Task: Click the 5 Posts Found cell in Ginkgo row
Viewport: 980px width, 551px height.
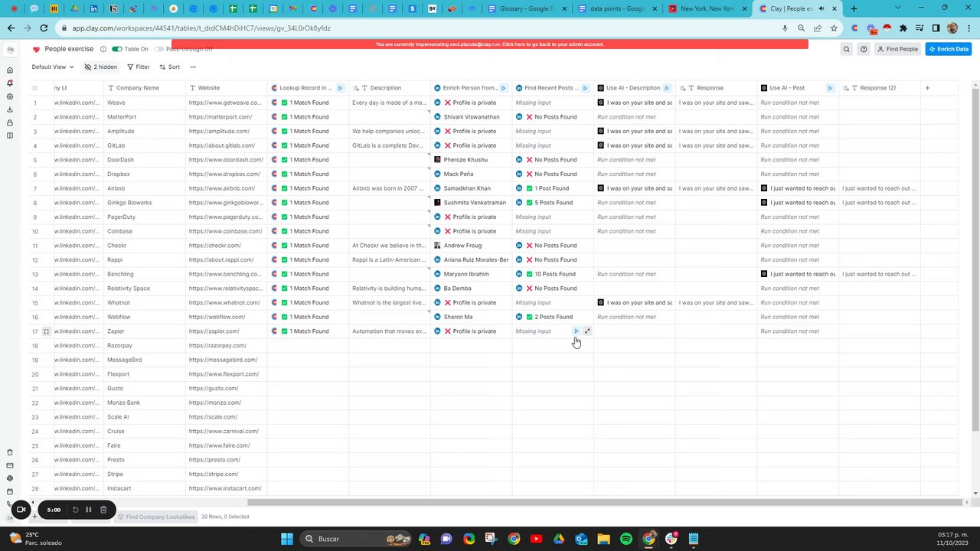Action: [x=553, y=203]
